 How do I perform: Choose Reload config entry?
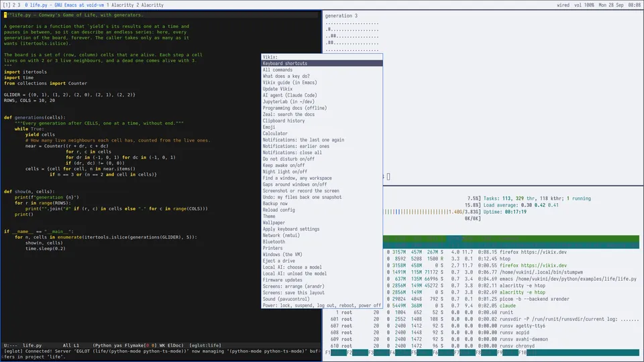322,210
